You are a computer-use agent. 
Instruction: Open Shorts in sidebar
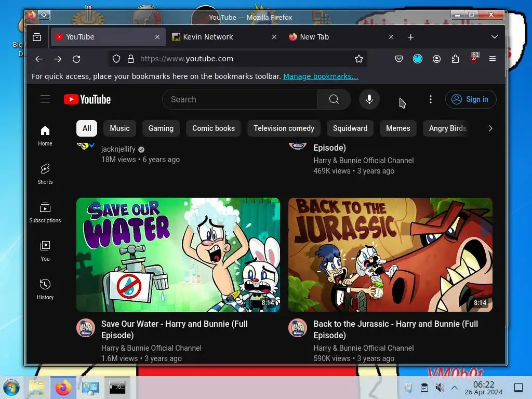(45, 174)
